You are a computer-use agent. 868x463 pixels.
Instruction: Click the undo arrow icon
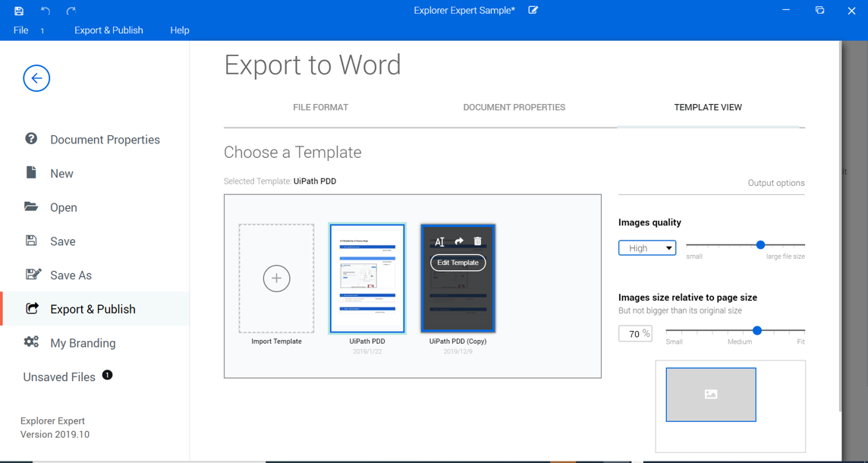point(46,11)
